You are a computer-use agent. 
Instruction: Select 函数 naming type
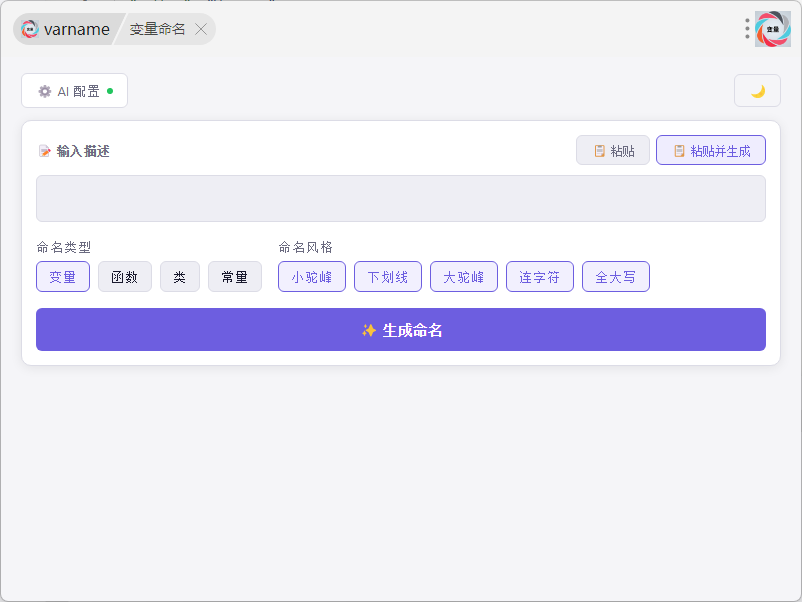click(x=125, y=277)
